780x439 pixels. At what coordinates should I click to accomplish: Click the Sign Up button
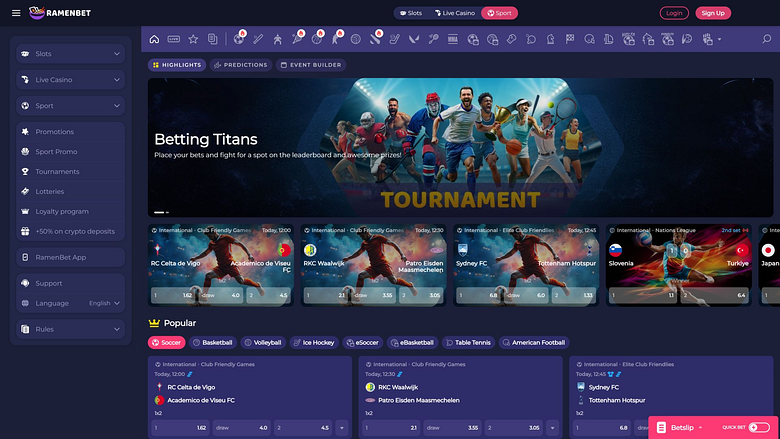click(713, 13)
